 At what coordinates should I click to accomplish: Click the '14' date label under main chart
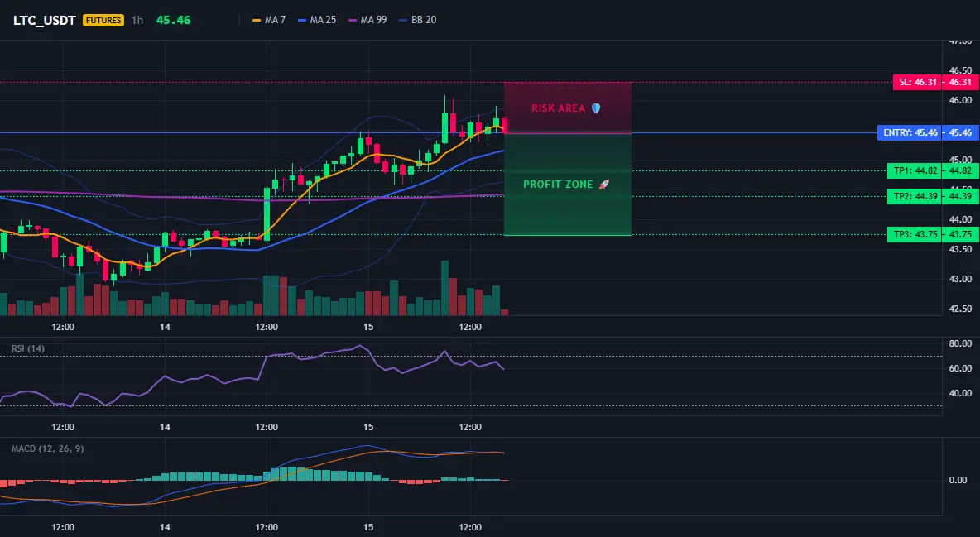(165, 327)
